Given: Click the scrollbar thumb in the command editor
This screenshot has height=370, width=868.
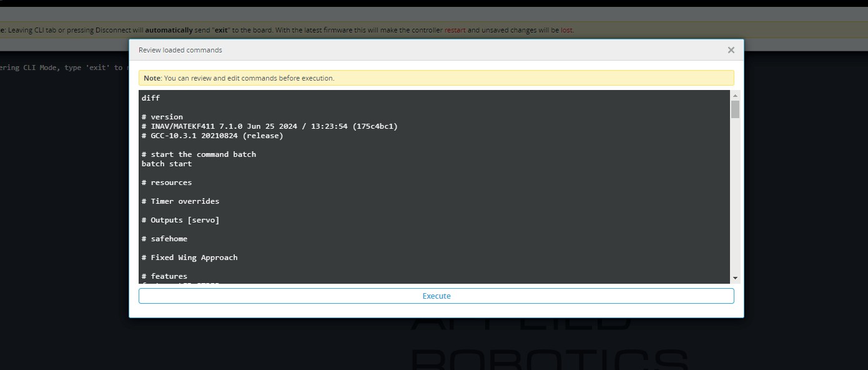Looking at the screenshot, I should click(735, 109).
